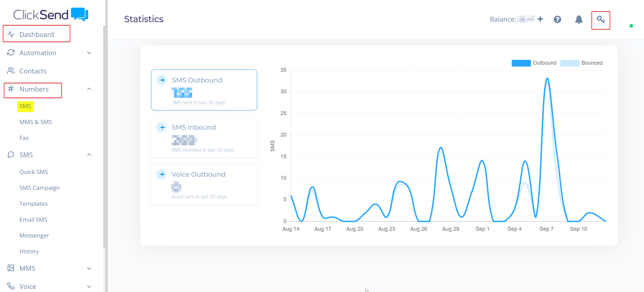Collapse the Numbers section chevron
This screenshot has height=292, width=644.
[x=89, y=89]
